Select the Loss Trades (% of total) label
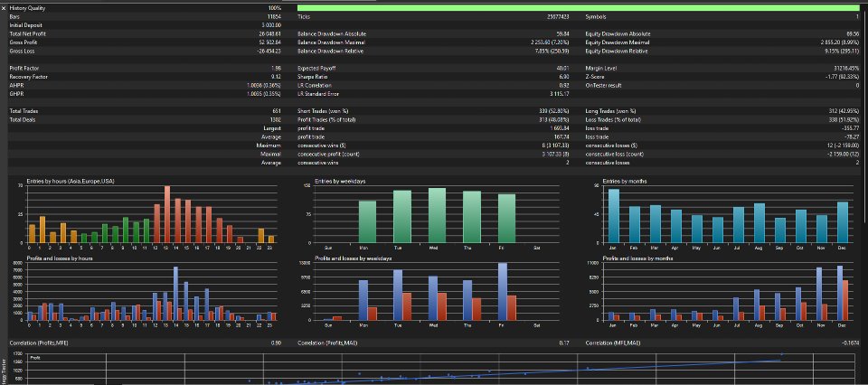Viewport: 868px width, 385px height. point(613,119)
